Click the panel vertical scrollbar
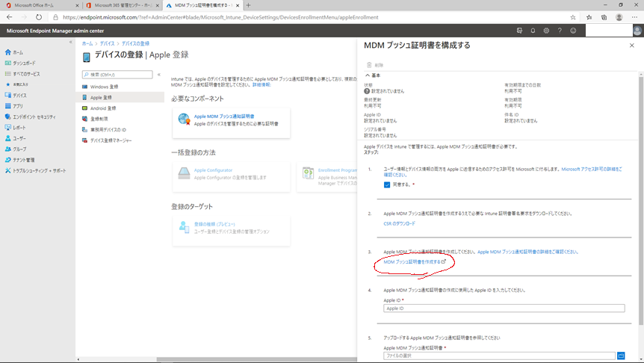The image size is (644, 363). point(641,201)
